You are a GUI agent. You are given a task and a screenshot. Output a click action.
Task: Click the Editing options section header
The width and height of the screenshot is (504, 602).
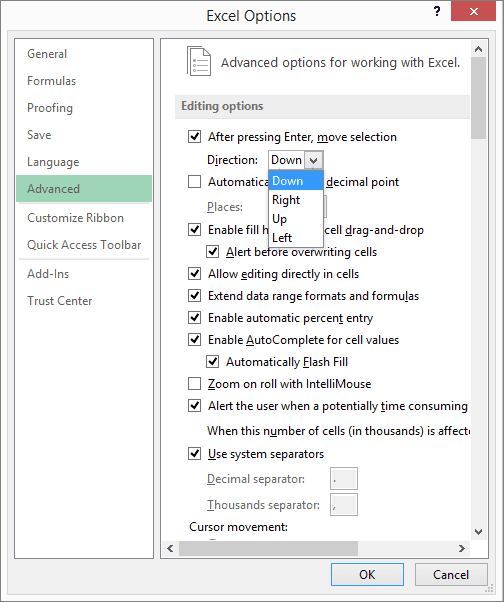(322, 106)
